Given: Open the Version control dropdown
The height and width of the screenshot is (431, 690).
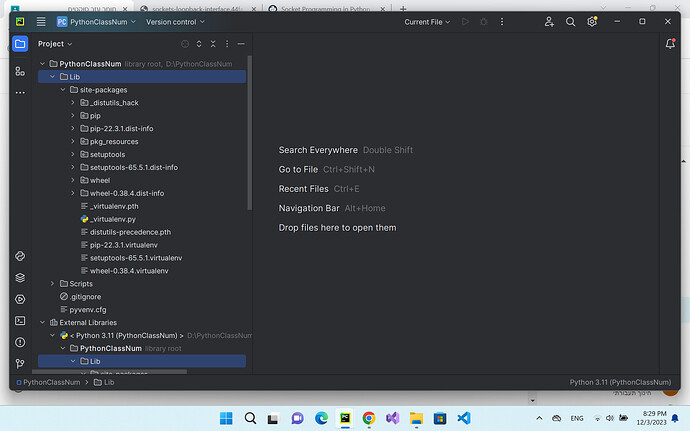Looking at the screenshot, I should click(x=175, y=22).
